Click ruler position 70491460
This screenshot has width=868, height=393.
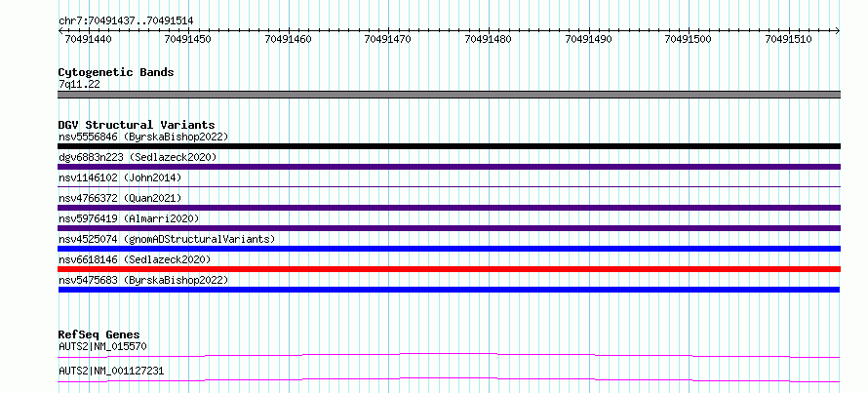pyautogui.click(x=289, y=39)
